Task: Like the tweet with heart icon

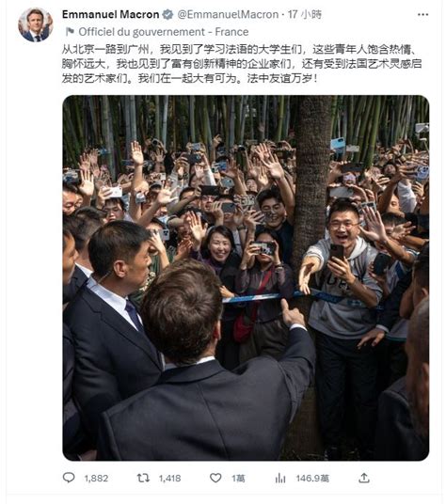Action: pos(215,478)
